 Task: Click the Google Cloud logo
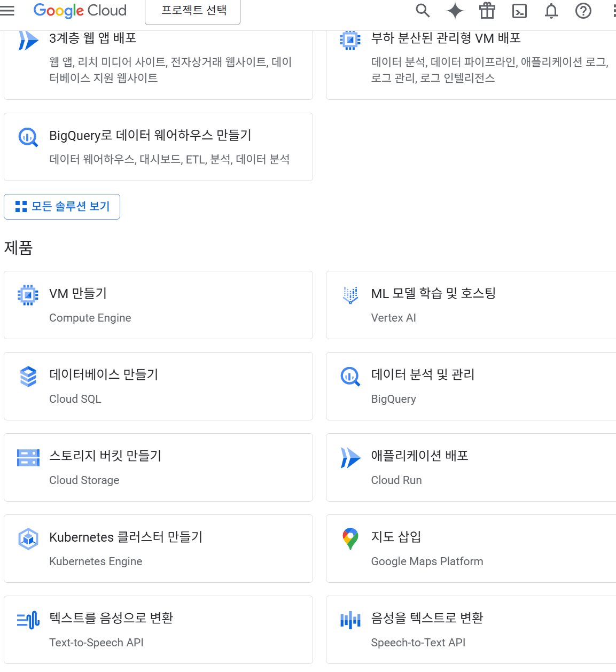(x=80, y=11)
